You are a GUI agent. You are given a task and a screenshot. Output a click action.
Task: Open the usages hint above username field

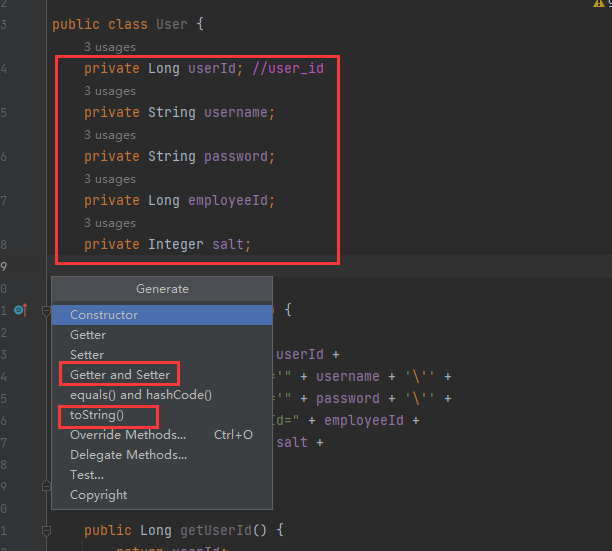(110, 91)
